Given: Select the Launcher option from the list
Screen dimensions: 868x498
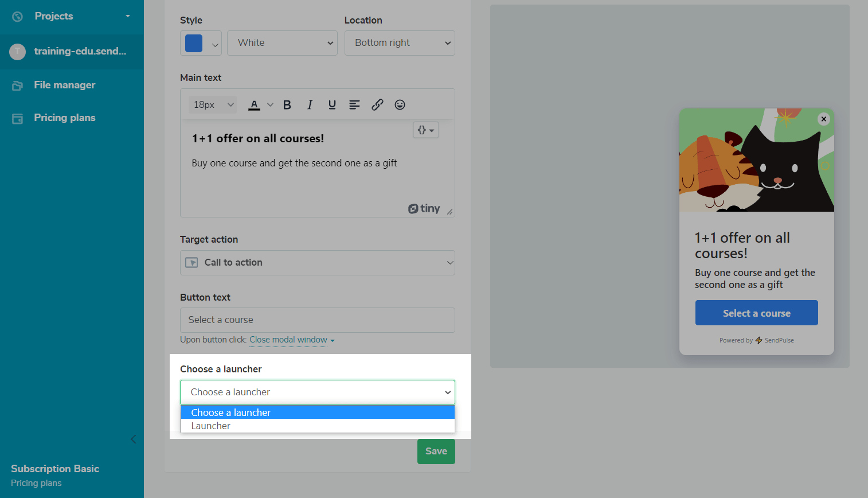Looking at the screenshot, I should click(318, 426).
